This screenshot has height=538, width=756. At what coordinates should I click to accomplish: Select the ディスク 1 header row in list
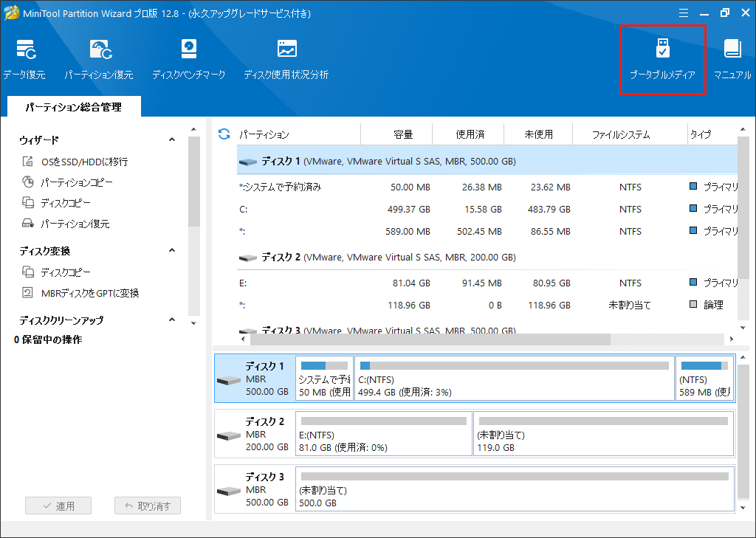pyautogui.click(x=487, y=161)
